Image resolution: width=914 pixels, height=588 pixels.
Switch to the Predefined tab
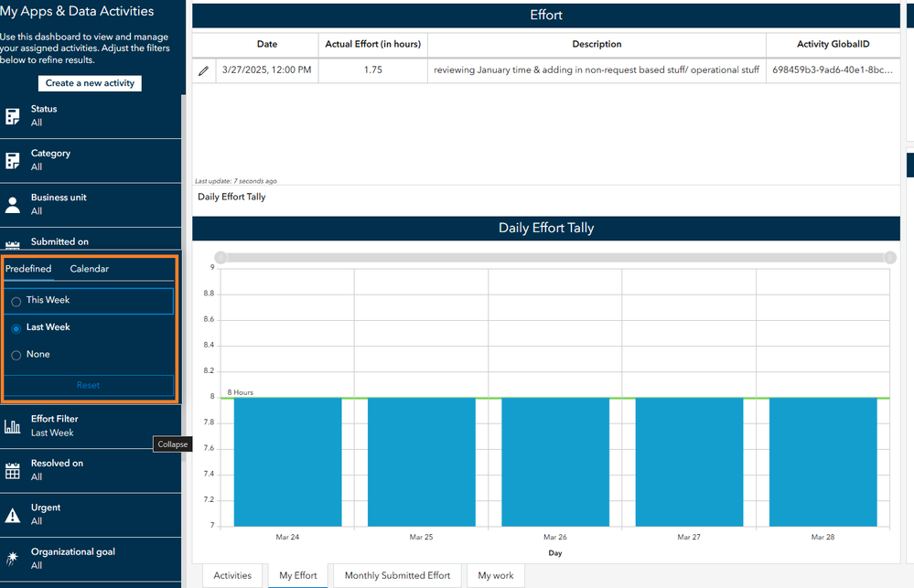28,269
